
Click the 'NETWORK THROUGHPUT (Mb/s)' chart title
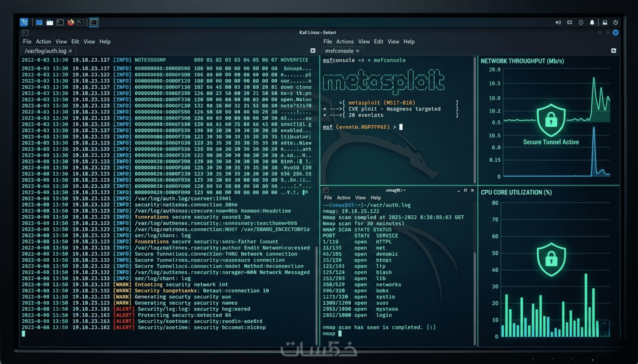click(522, 61)
